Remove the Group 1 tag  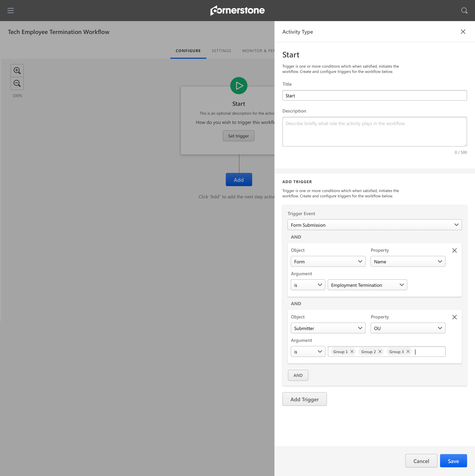pos(352,351)
